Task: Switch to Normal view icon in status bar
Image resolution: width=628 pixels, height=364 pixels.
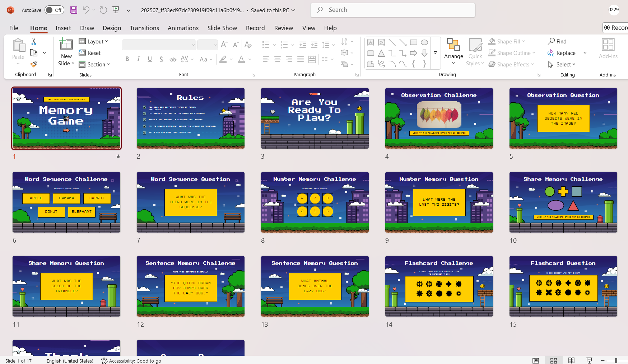Action: 536,360
